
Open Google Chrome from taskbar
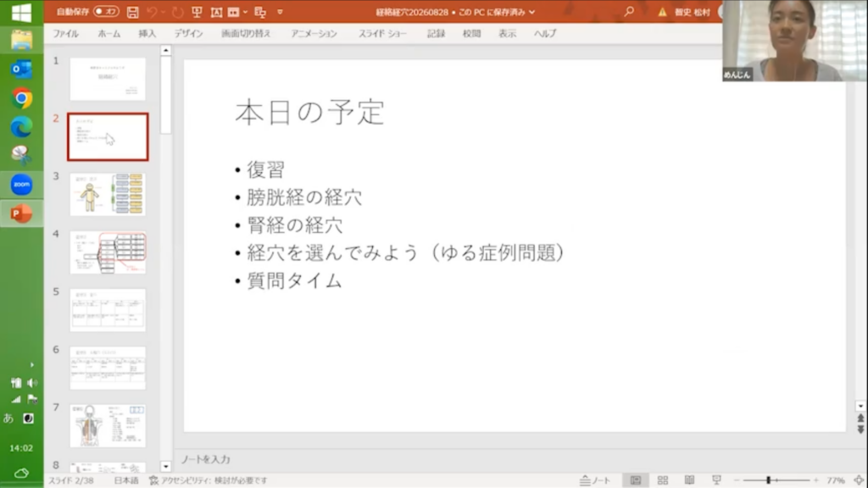tap(21, 98)
